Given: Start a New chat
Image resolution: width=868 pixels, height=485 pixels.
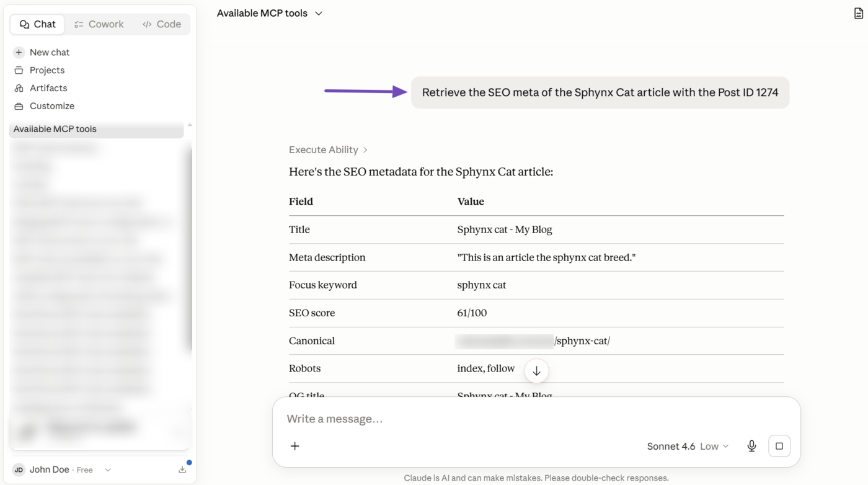Looking at the screenshot, I should pos(50,52).
